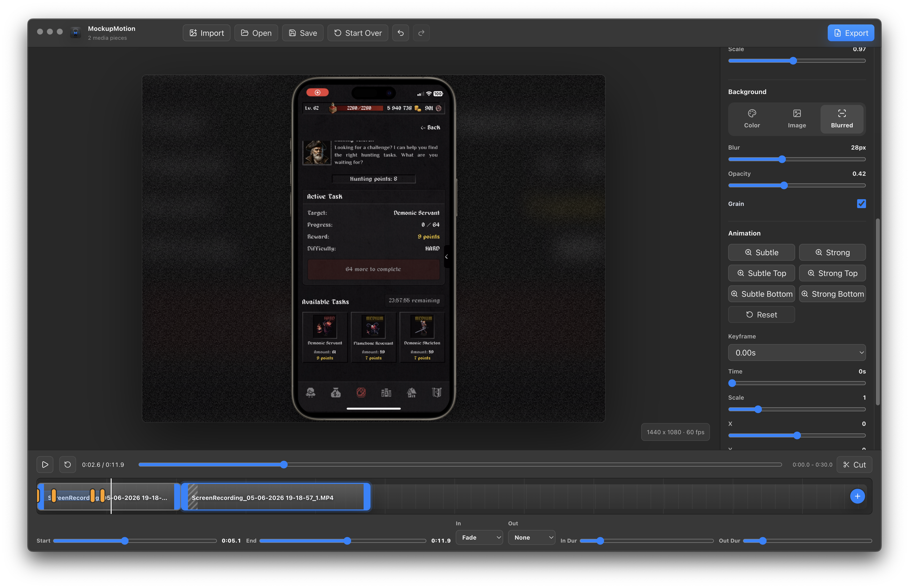The width and height of the screenshot is (909, 588).
Task: Apply the Strong animation preset
Action: [x=832, y=252]
